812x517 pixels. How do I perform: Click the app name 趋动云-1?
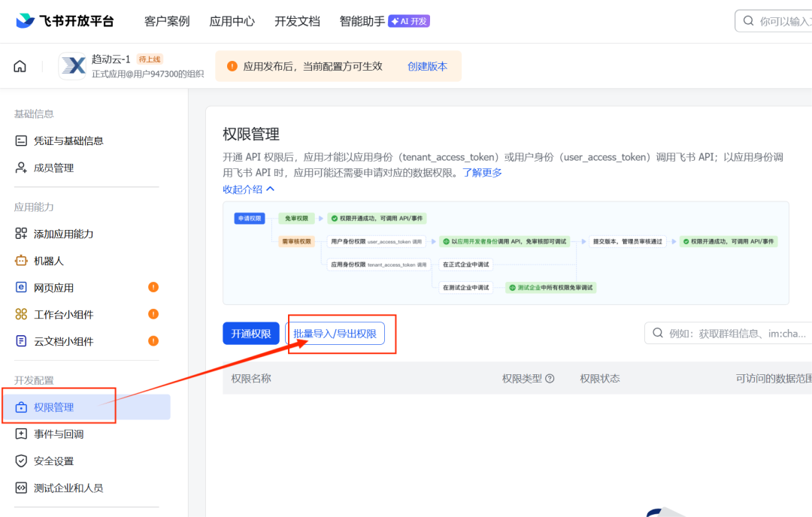pyautogui.click(x=111, y=59)
